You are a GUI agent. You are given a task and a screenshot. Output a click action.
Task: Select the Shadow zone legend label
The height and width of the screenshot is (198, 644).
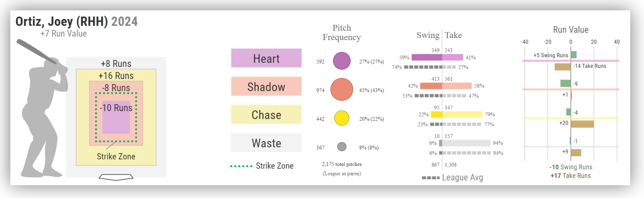tap(266, 87)
